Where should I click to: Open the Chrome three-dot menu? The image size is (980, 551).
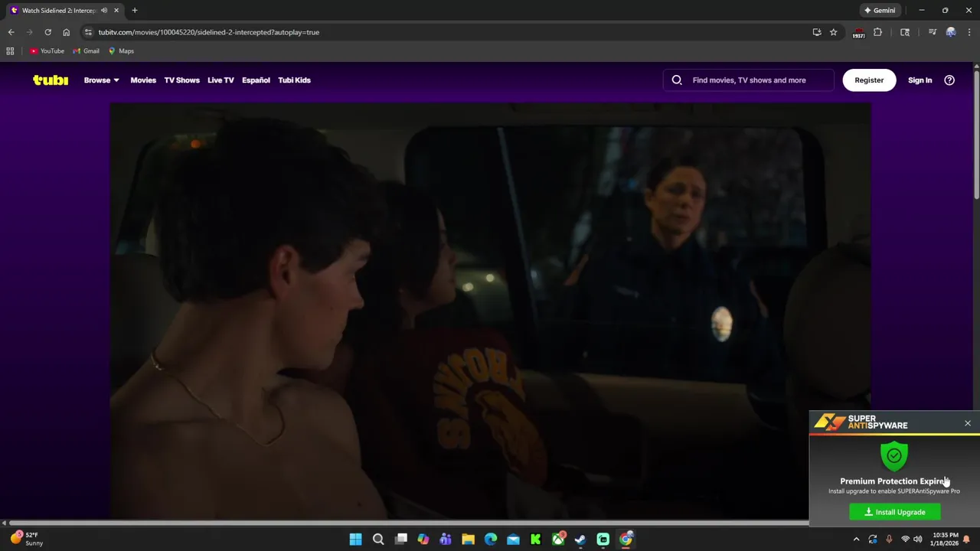(x=969, y=32)
